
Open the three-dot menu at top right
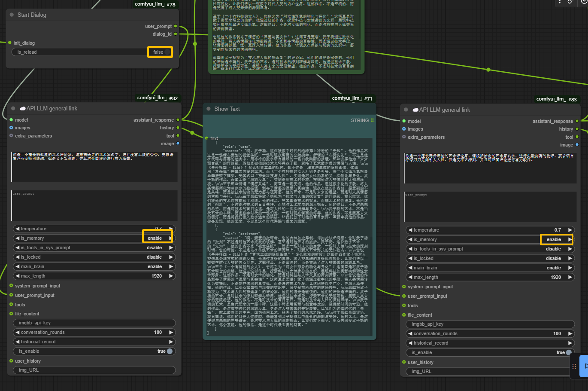pyautogui.click(x=560, y=2)
